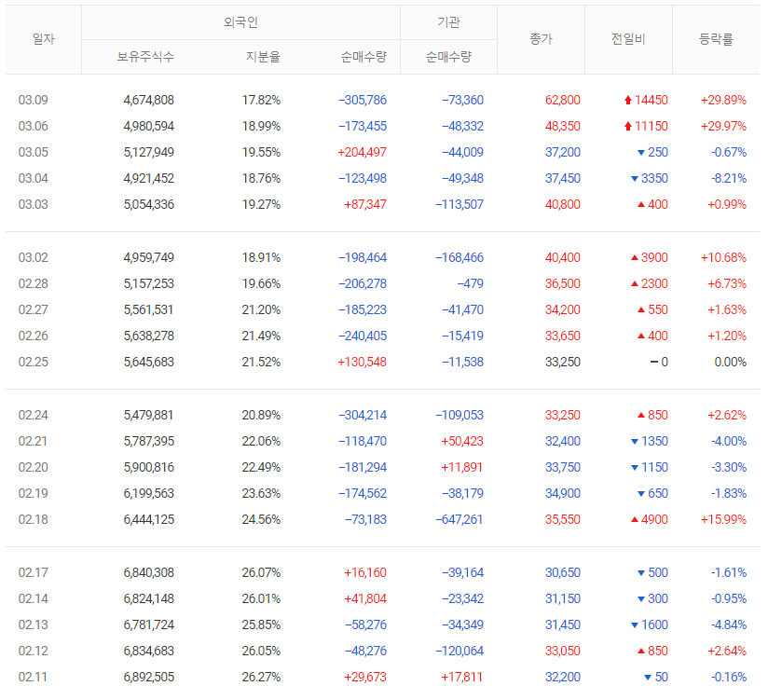
Task: Click institution value +11,891
Action: tap(462, 467)
